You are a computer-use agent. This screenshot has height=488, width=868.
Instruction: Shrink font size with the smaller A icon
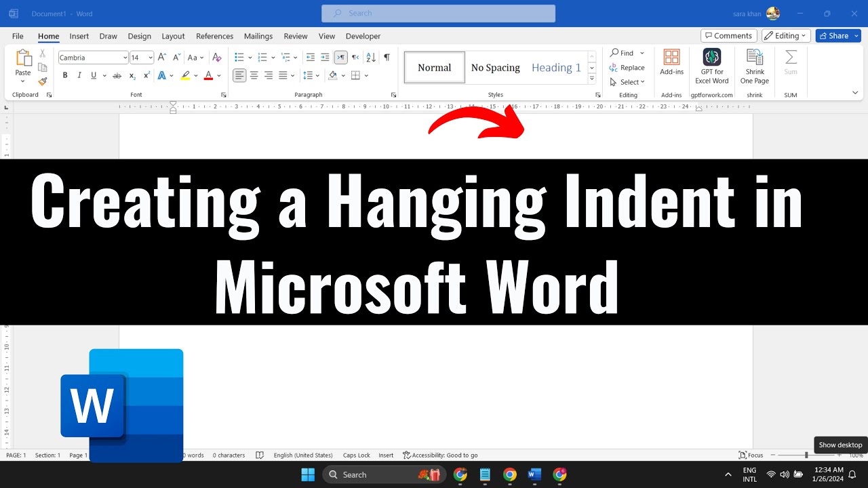coord(176,58)
